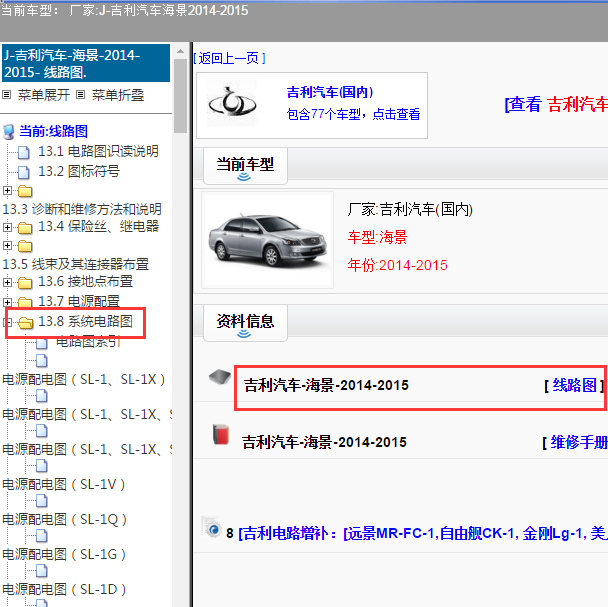The image size is (608, 607).
Task: Open 电源配电图 (SL-1V)
Action: (64, 484)
